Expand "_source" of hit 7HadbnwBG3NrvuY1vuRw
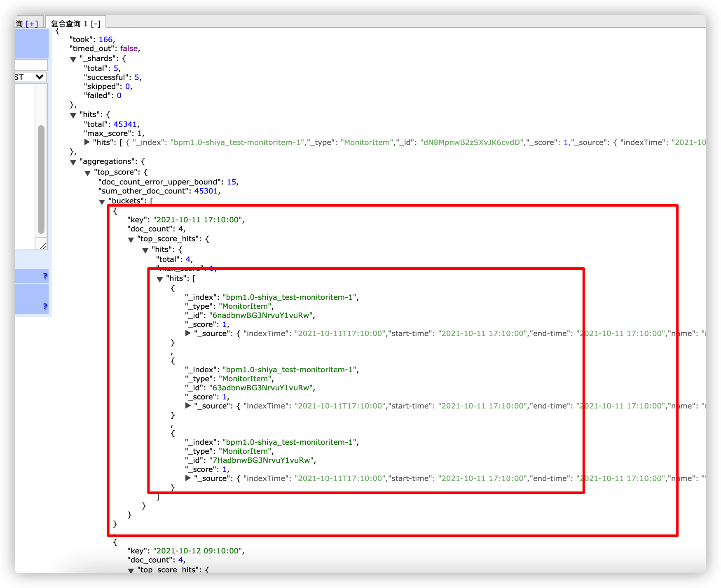 click(188, 478)
